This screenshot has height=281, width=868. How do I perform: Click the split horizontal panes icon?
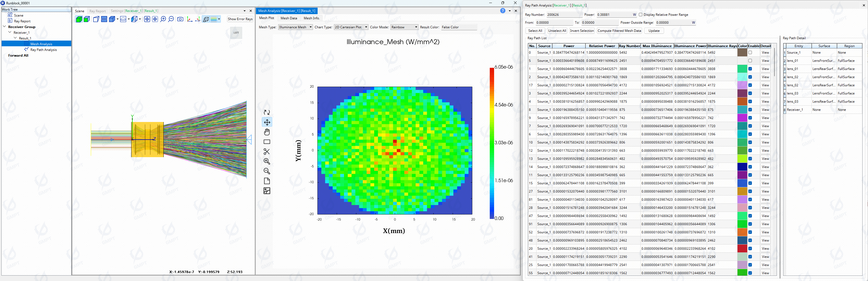(104, 19)
